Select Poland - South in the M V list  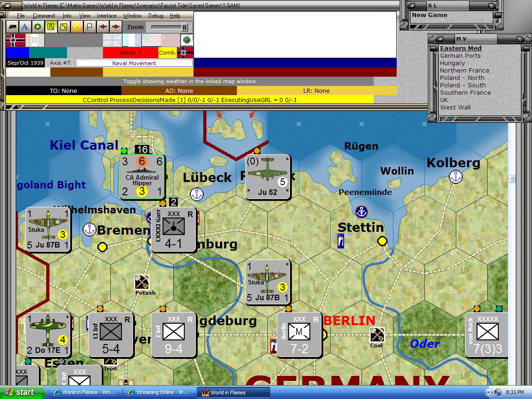point(463,85)
